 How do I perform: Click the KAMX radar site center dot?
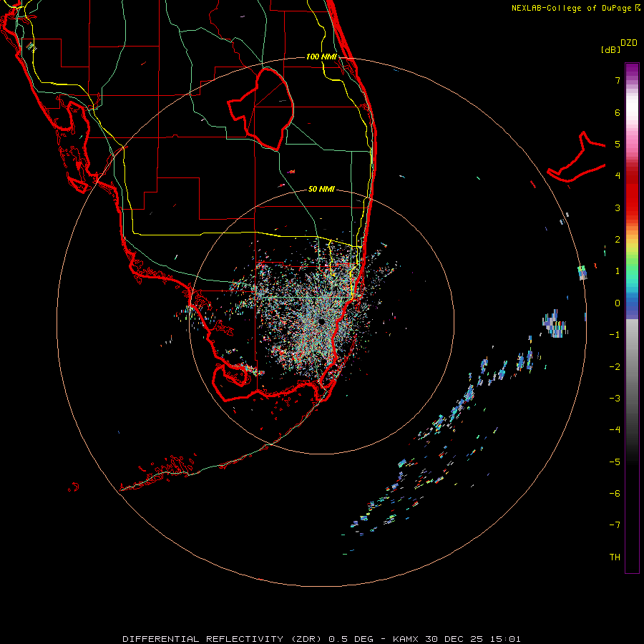[321, 322]
